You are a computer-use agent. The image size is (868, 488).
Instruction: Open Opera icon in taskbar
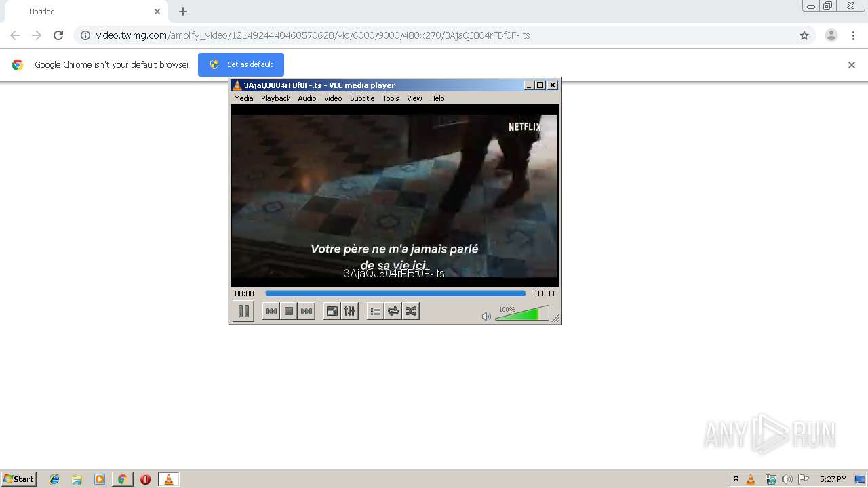tap(145, 479)
